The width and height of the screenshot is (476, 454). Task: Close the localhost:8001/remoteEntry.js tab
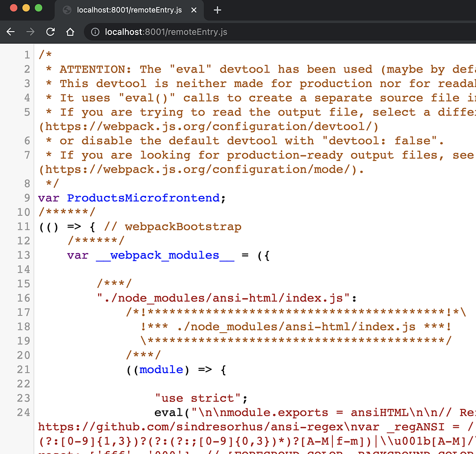point(194,10)
